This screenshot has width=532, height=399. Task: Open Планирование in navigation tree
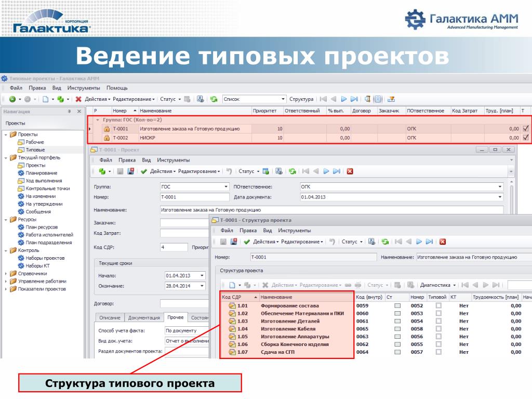tap(42, 173)
